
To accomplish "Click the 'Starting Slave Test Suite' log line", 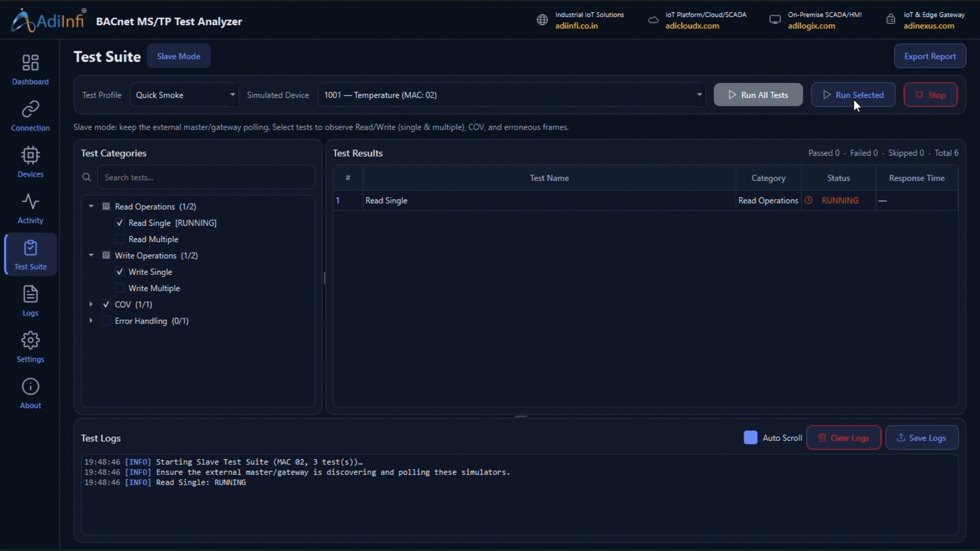I will (224, 462).
